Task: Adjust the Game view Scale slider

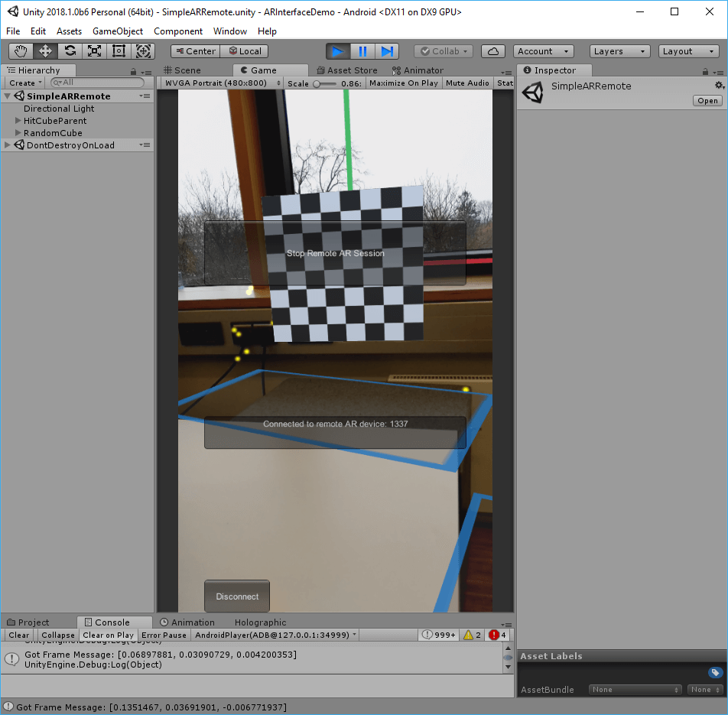Action: 324,83
